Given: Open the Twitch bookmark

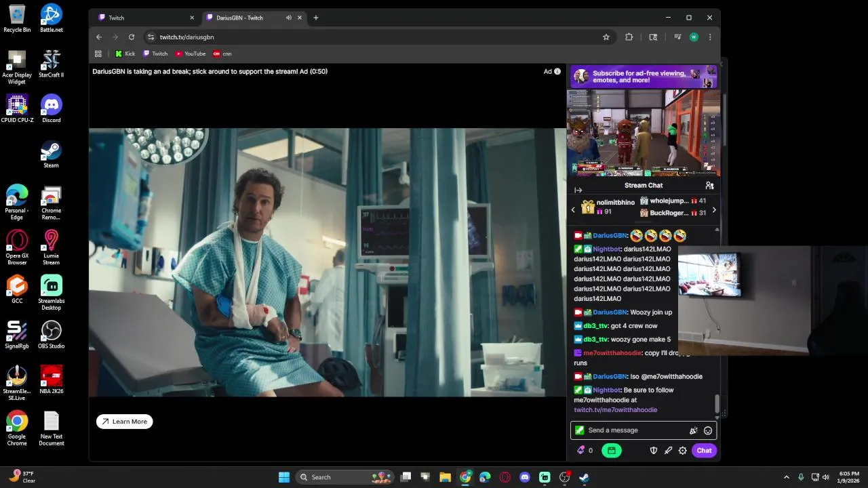Looking at the screenshot, I should [x=155, y=54].
